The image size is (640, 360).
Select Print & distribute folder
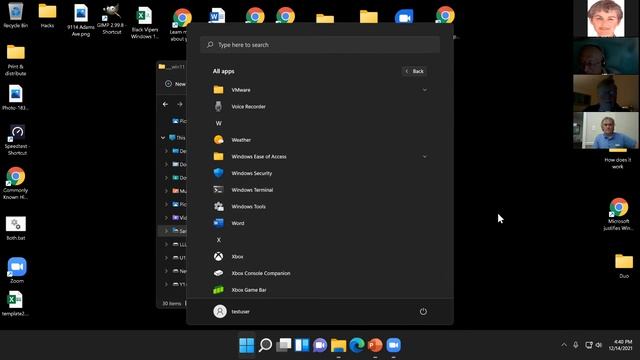coord(16,60)
